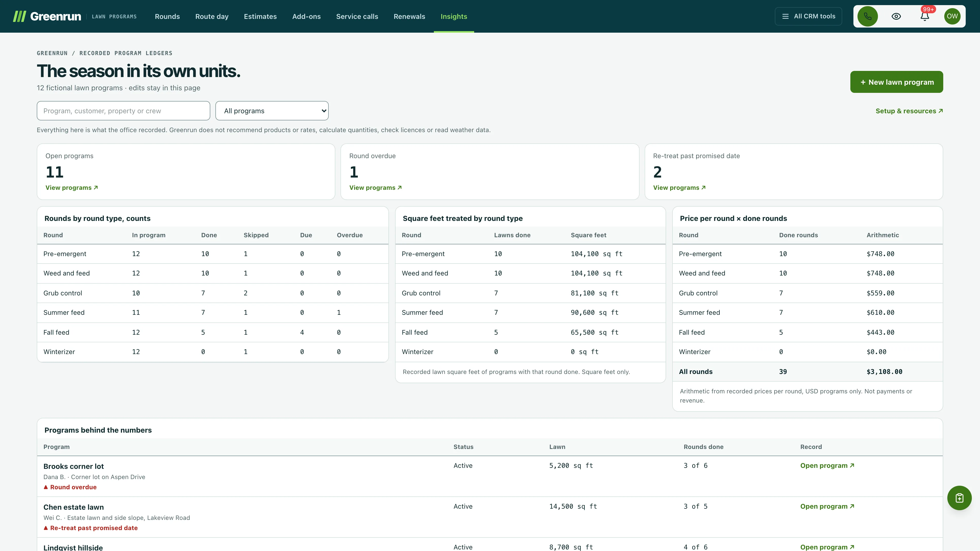Toggle the eye view icon
The height and width of the screenshot is (551, 980).
click(x=896, y=16)
